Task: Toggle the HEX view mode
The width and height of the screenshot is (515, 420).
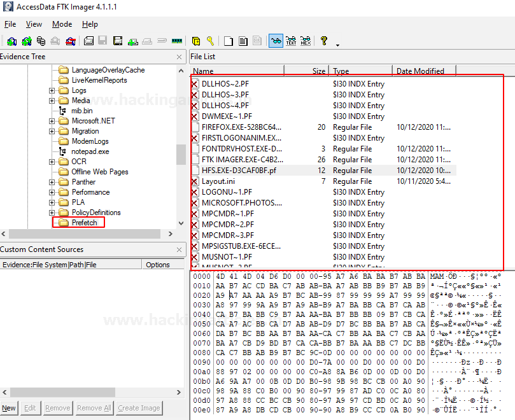Action: coord(306,41)
